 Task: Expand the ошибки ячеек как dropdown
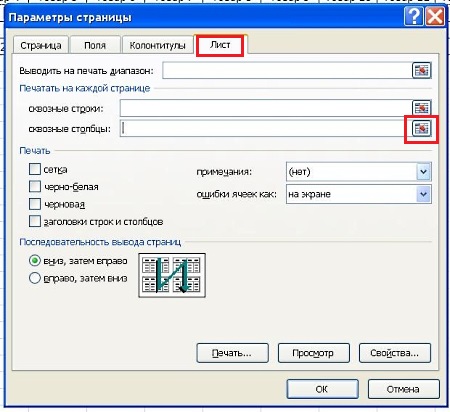click(x=423, y=194)
